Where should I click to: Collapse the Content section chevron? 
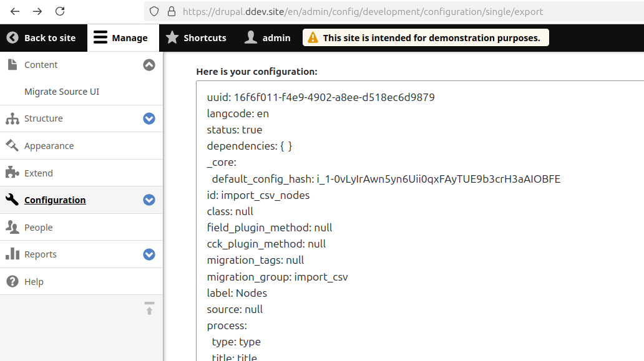[149, 64]
